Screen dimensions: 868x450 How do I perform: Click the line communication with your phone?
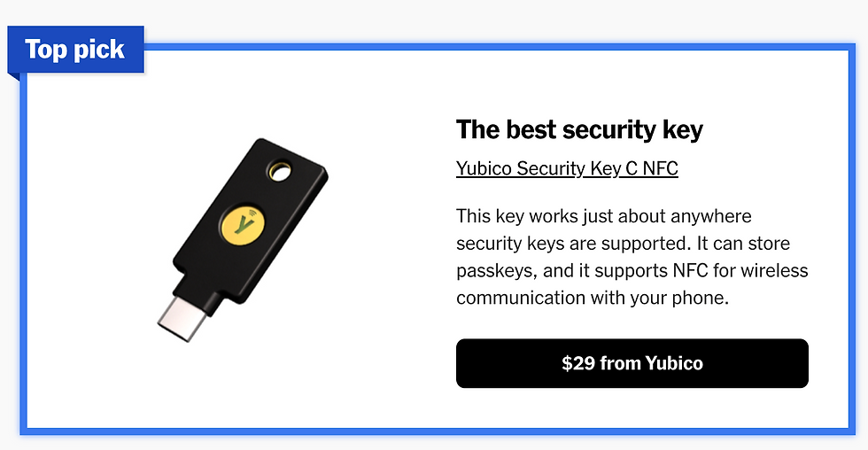click(592, 298)
